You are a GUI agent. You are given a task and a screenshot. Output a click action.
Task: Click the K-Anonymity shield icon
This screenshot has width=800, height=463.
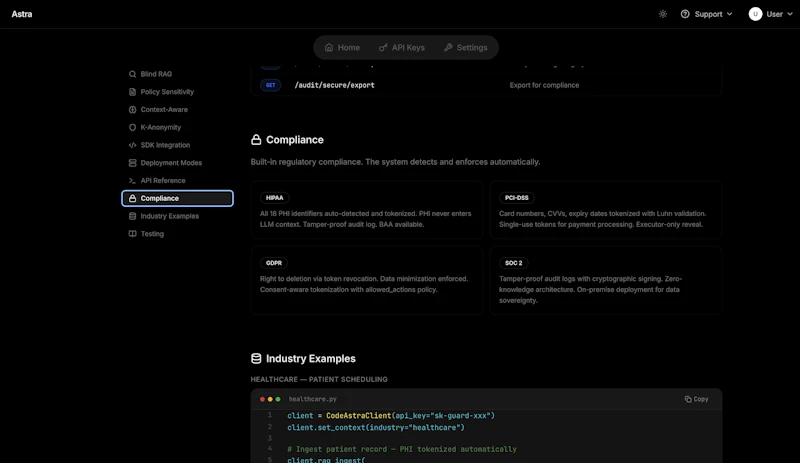coord(132,128)
